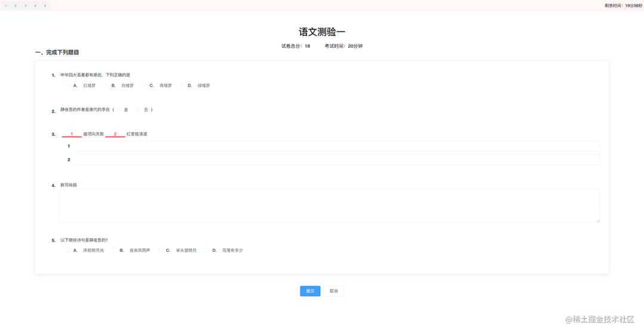Click the 语文测验一 title

pyautogui.click(x=322, y=32)
